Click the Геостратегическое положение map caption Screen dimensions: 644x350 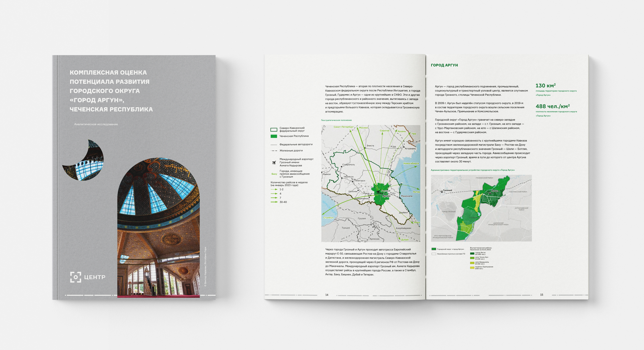pyautogui.click(x=336, y=120)
